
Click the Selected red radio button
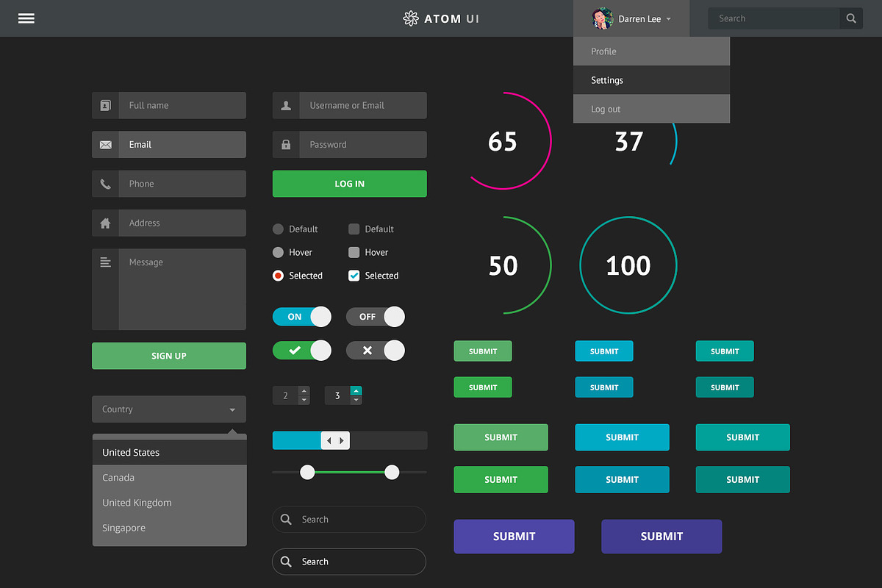tap(278, 276)
